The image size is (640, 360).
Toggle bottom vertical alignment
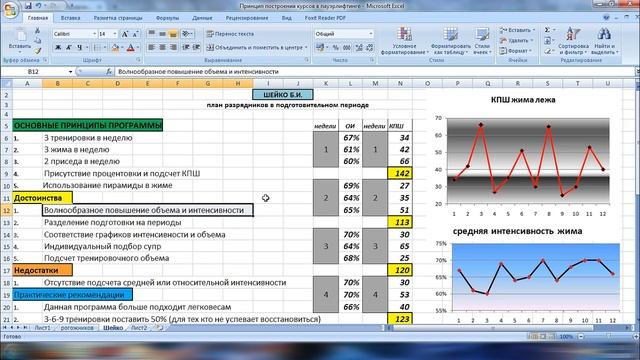[x=173, y=34]
